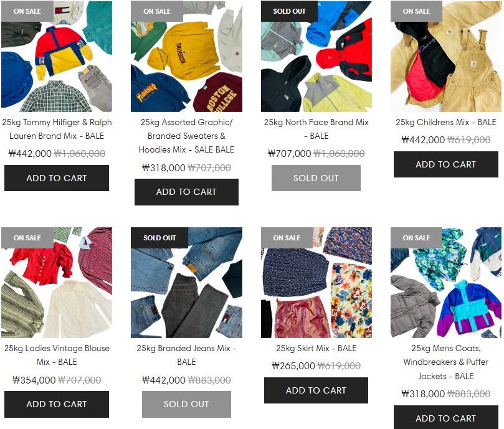Add Ladies Vintage Blouse Mix to cart
504x429 pixels.
57,404
